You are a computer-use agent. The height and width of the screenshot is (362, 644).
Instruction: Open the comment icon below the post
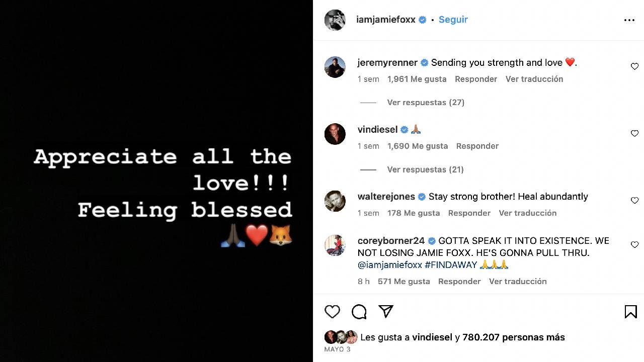point(359,312)
